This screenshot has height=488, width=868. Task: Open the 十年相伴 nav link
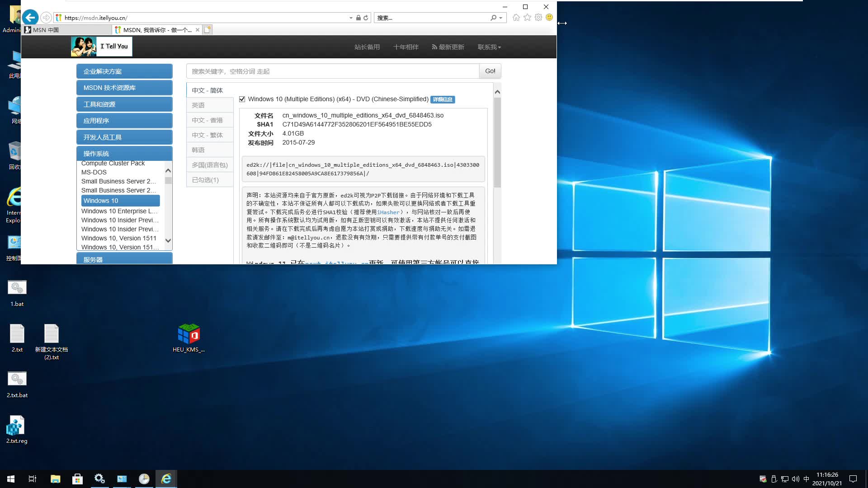(406, 47)
